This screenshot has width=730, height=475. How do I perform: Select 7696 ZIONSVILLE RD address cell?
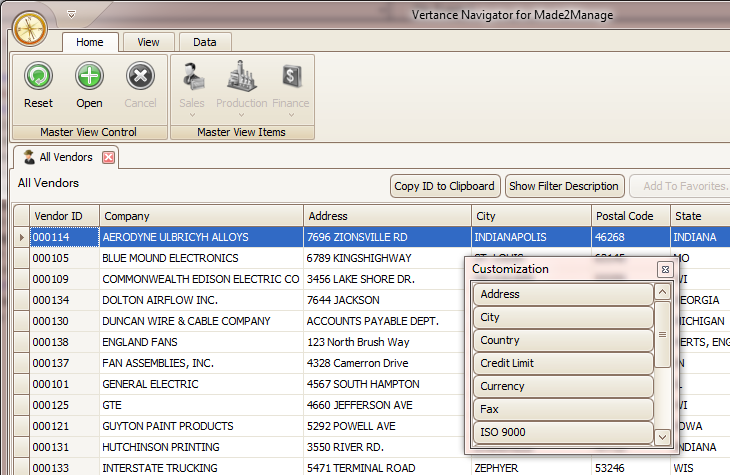pyautogui.click(x=387, y=237)
